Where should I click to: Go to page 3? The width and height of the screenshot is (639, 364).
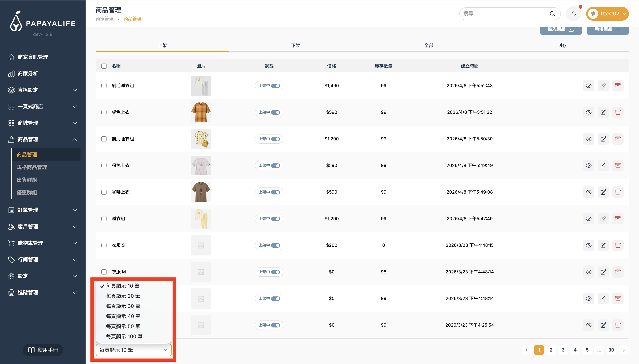coord(563,350)
